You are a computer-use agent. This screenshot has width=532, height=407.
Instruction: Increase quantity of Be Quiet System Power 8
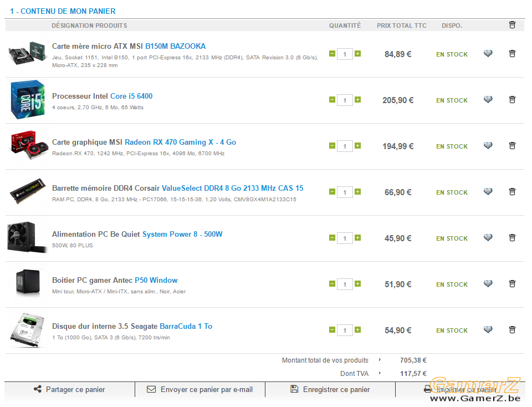(x=357, y=238)
